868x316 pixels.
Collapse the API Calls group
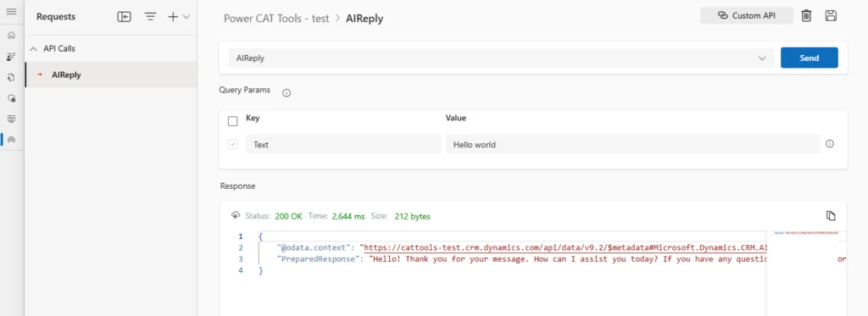click(33, 48)
